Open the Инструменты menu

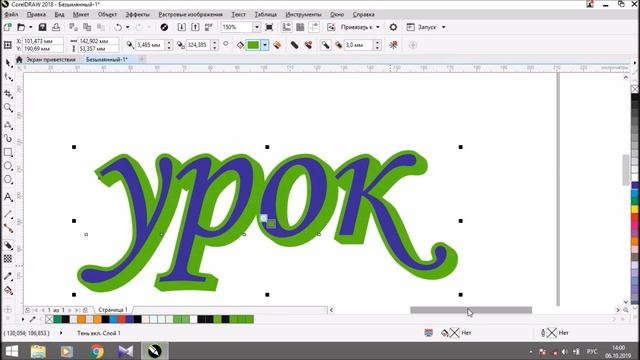click(303, 14)
